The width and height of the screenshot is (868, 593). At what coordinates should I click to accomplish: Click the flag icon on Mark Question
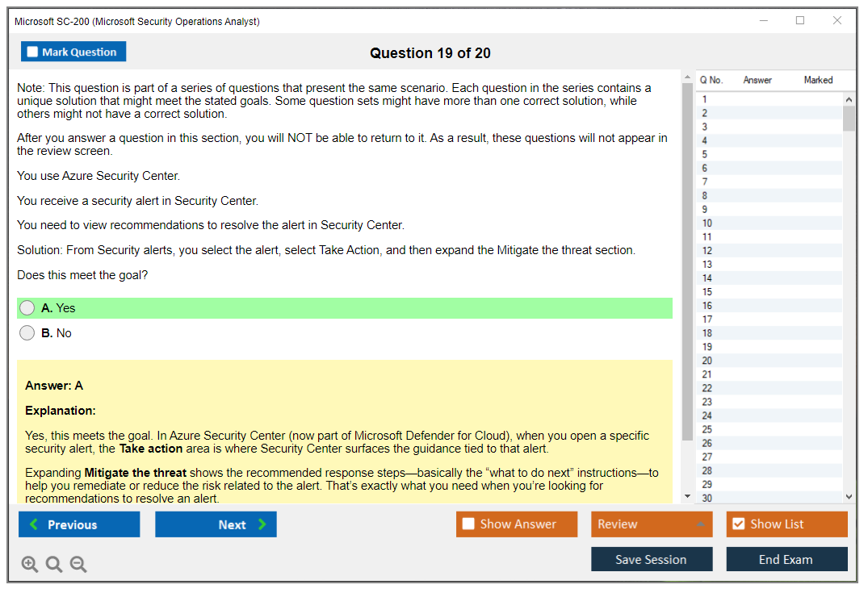tap(32, 51)
